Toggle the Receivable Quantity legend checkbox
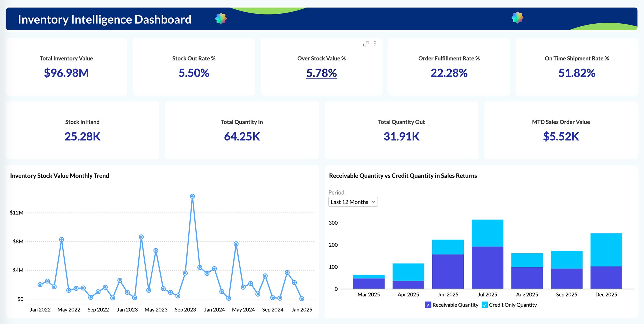The height and width of the screenshot is (324, 644). (428, 305)
